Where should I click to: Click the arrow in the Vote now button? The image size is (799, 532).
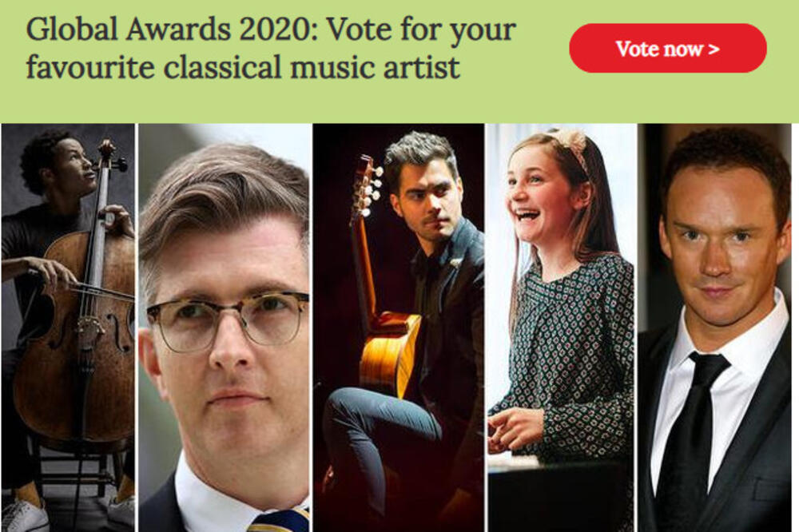714,49
